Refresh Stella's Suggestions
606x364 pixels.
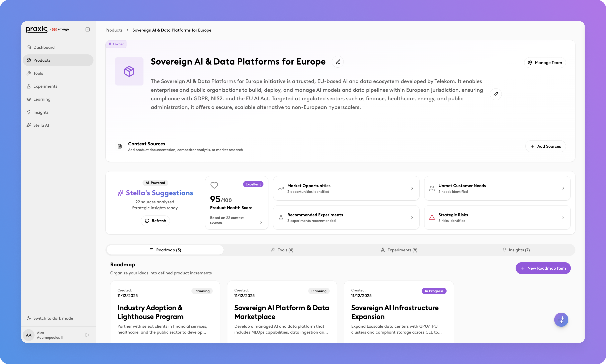155,221
